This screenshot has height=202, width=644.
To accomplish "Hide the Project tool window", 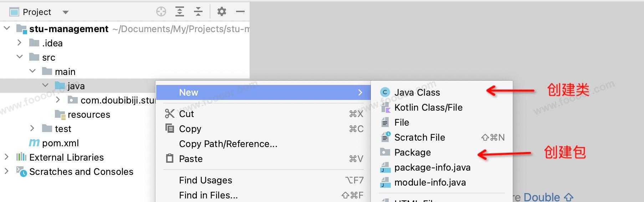I will (240, 12).
